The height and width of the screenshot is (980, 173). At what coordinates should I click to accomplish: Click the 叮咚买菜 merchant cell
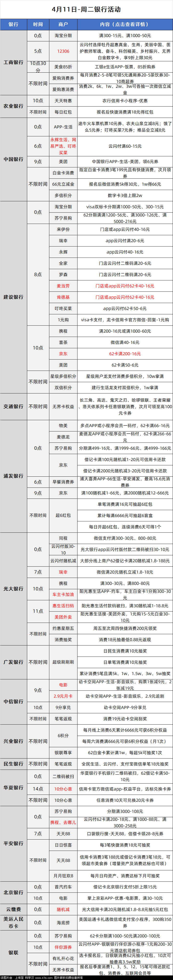(63, 309)
